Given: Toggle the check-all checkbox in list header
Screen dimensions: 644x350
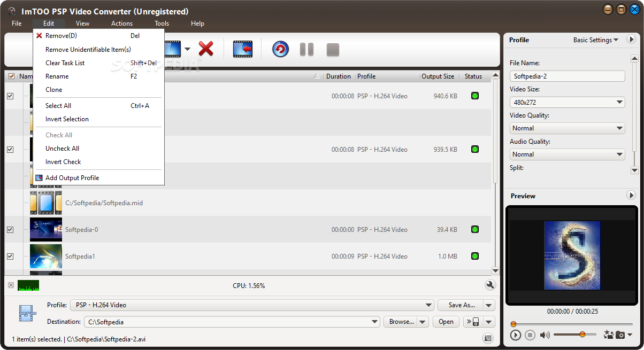Looking at the screenshot, I should (11, 76).
